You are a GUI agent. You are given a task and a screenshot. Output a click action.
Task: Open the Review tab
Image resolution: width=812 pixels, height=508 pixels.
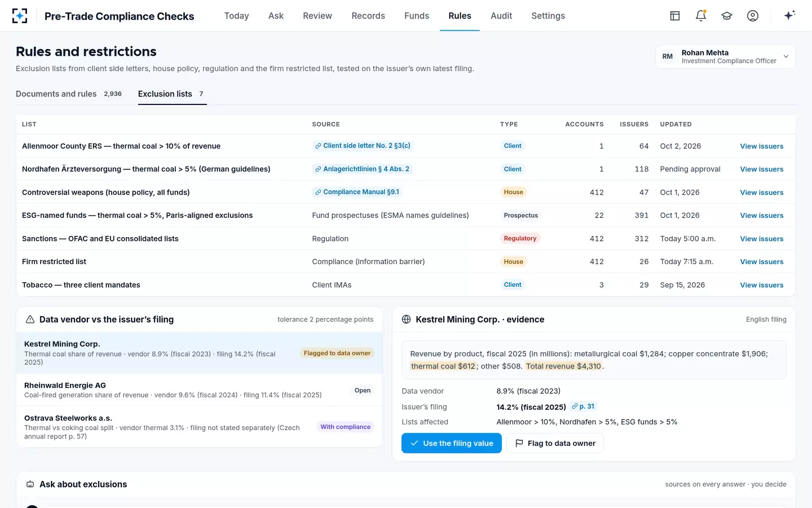pyautogui.click(x=317, y=16)
